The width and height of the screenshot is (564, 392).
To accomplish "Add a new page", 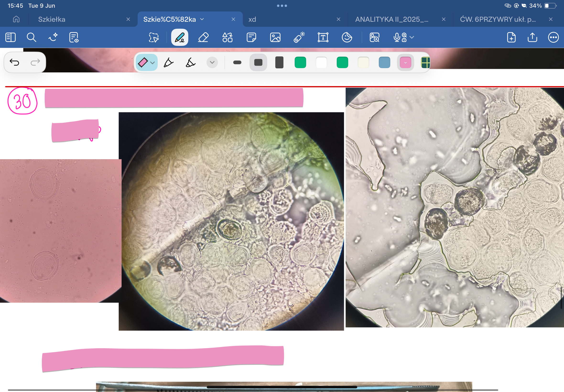I will (x=511, y=37).
